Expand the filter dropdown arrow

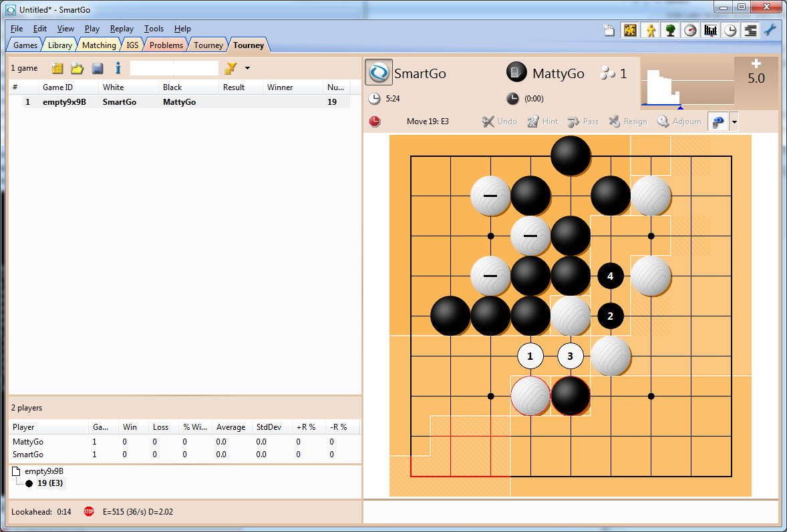247,68
